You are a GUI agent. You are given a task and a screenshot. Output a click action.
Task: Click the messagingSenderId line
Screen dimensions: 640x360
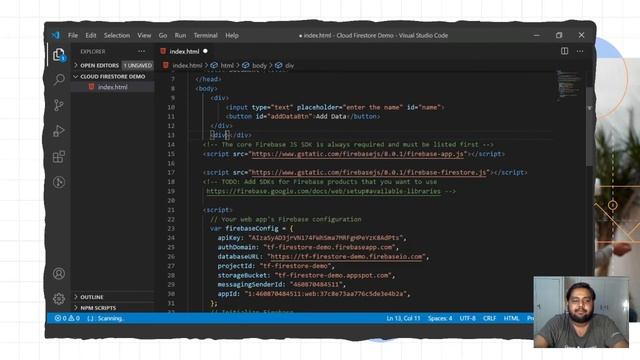coord(282,284)
